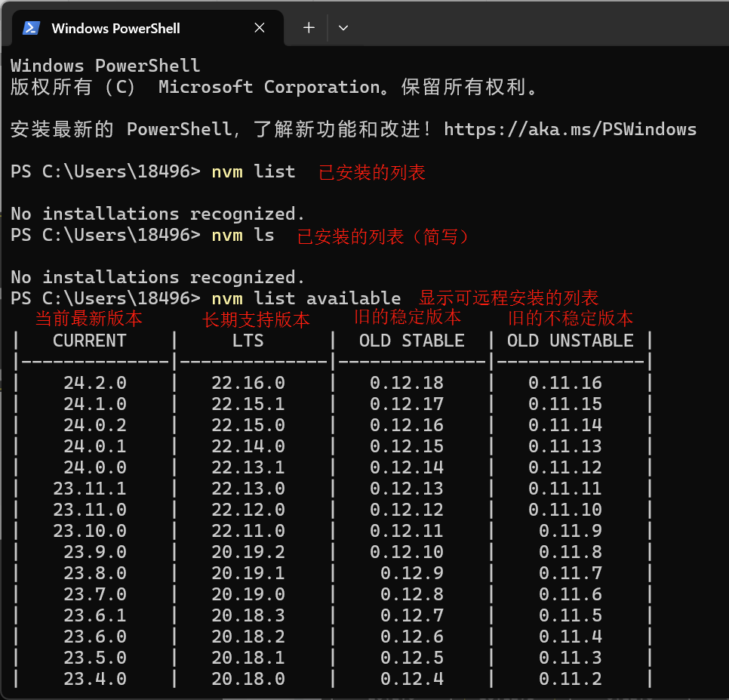Image resolution: width=729 pixels, height=700 pixels.
Task: Click version 24.0.1 in the table
Action: [95, 446]
